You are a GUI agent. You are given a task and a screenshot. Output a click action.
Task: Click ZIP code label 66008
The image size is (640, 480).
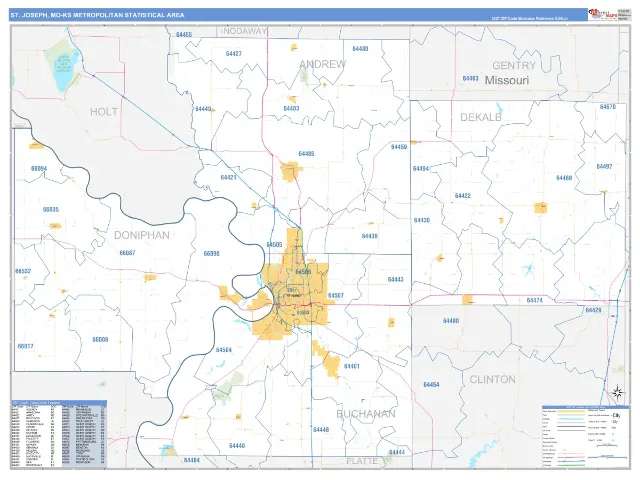point(100,340)
